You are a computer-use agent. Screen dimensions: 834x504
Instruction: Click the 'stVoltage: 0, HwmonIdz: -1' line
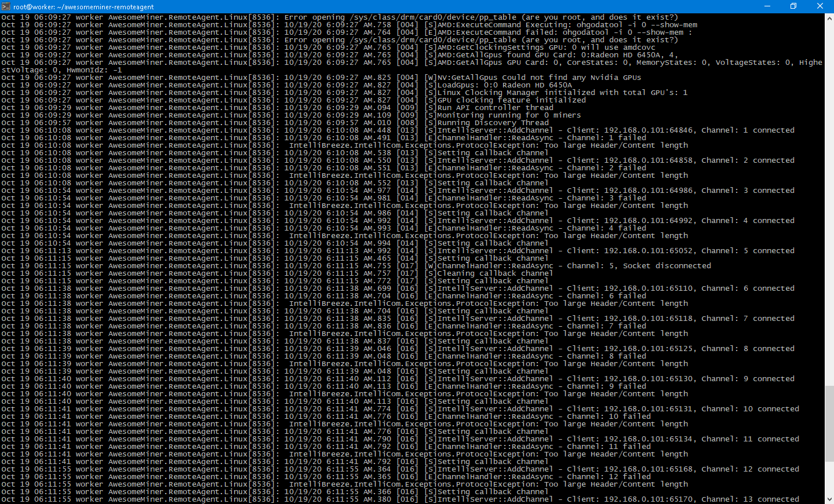click(x=61, y=70)
